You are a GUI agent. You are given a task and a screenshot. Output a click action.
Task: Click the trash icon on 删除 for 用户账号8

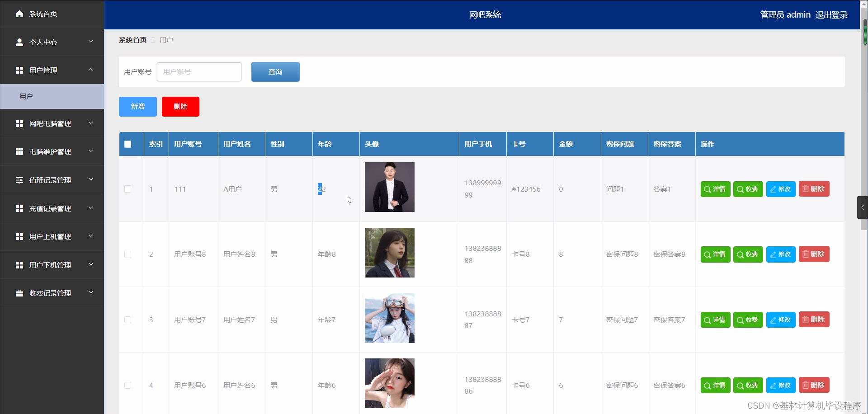click(x=806, y=254)
